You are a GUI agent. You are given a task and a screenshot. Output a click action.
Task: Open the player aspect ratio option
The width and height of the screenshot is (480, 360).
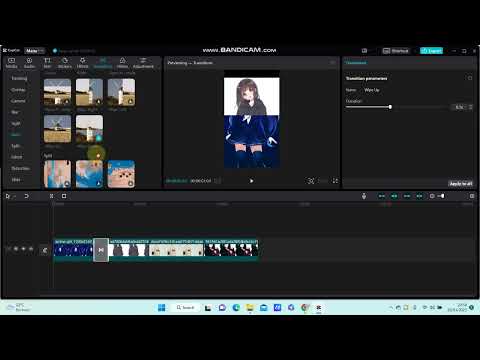323,181
